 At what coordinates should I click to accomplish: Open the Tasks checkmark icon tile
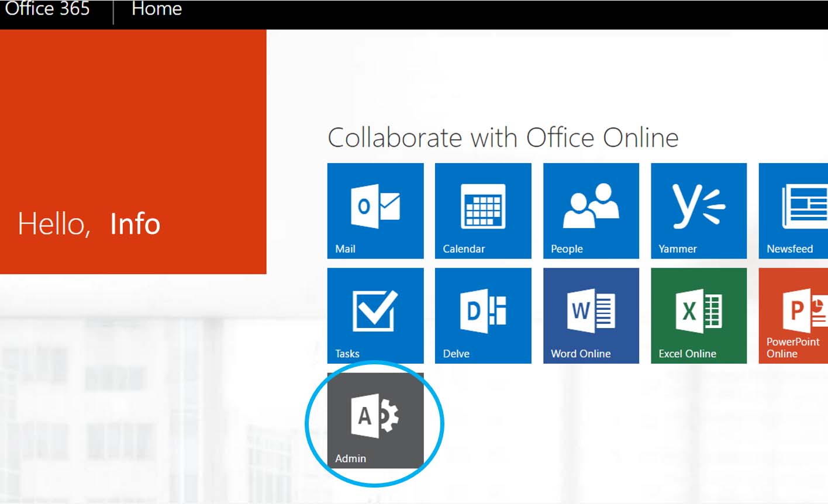pos(375,310)
